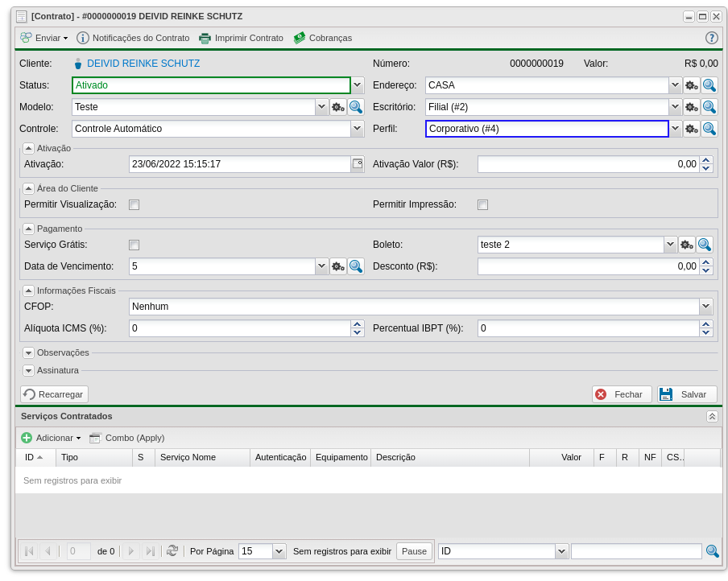
Task: Click the grid filter search magnifier icon
Action: (712, 551)
